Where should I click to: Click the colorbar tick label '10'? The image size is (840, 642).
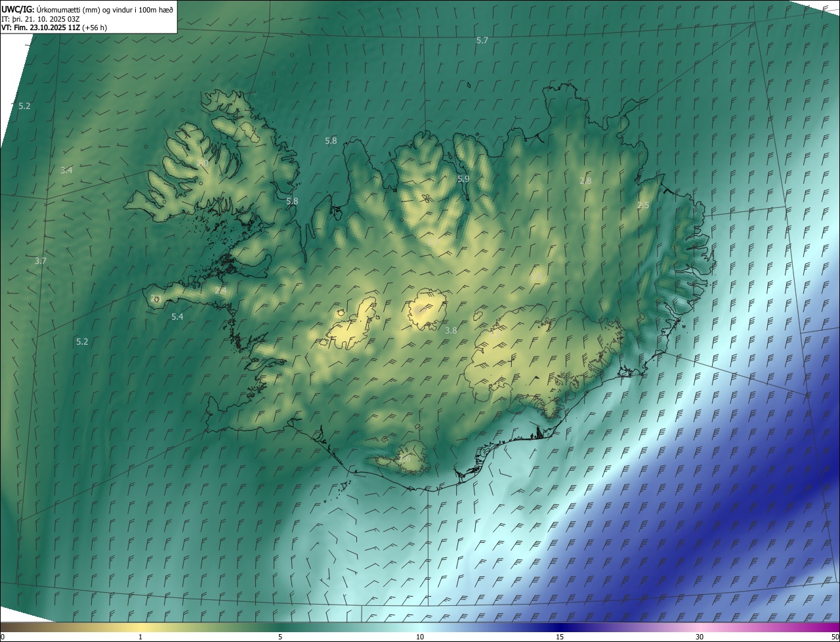pyautogui.click(x=420, y=637)
